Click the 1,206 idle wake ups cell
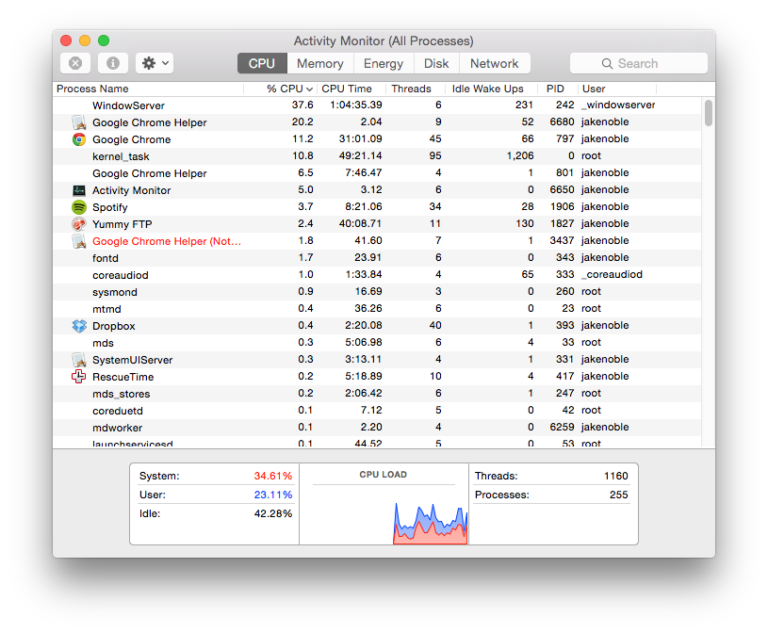This screenshot has width=768, height=633. [x=520, y=156]
